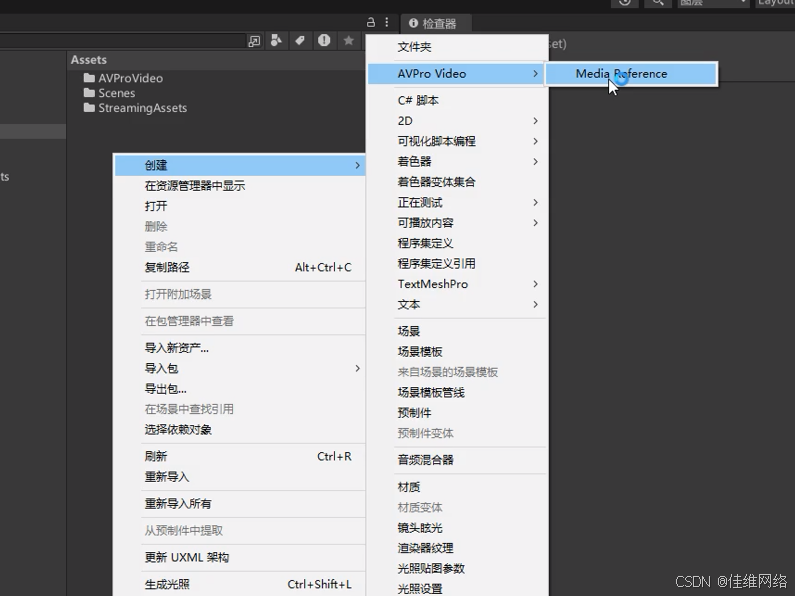
Task: Choose 刷新 in context menu
Action: 239,456
